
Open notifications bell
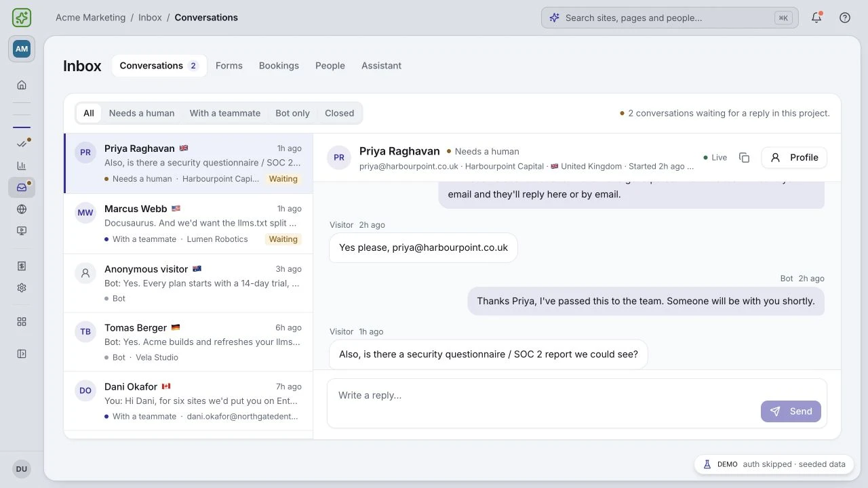tap(816, 18)
